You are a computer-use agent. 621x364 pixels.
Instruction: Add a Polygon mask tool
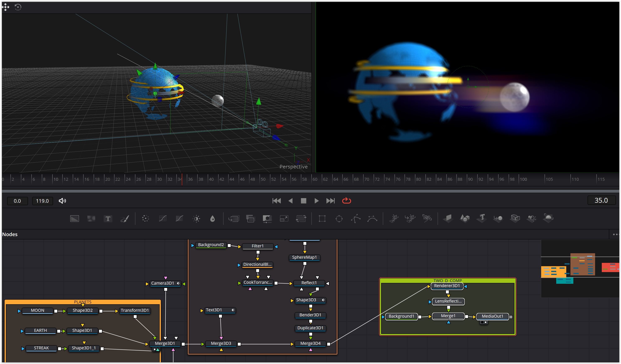[x=356, y=219]
